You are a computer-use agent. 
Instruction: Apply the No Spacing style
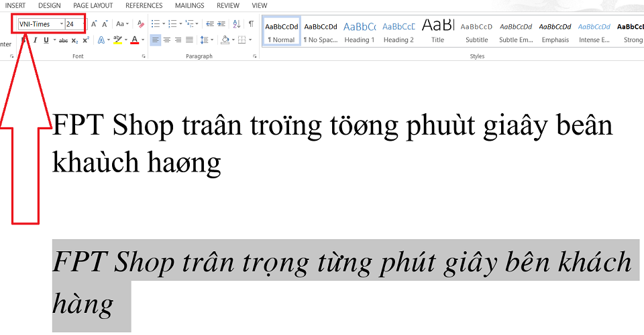[321, 31]
